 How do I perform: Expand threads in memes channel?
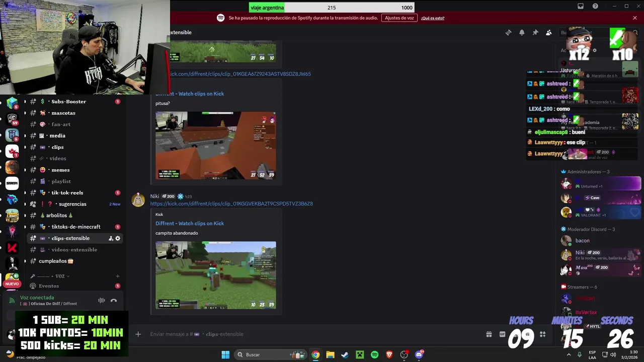25,170
